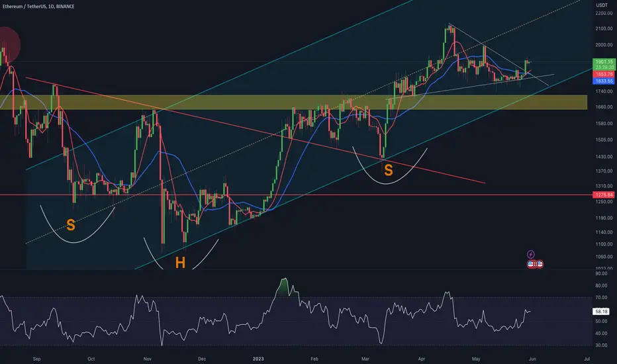Viewport: 617px width, 364px height.
Task: Click the 1060.00 price axis label
Action: click(604, 257)
